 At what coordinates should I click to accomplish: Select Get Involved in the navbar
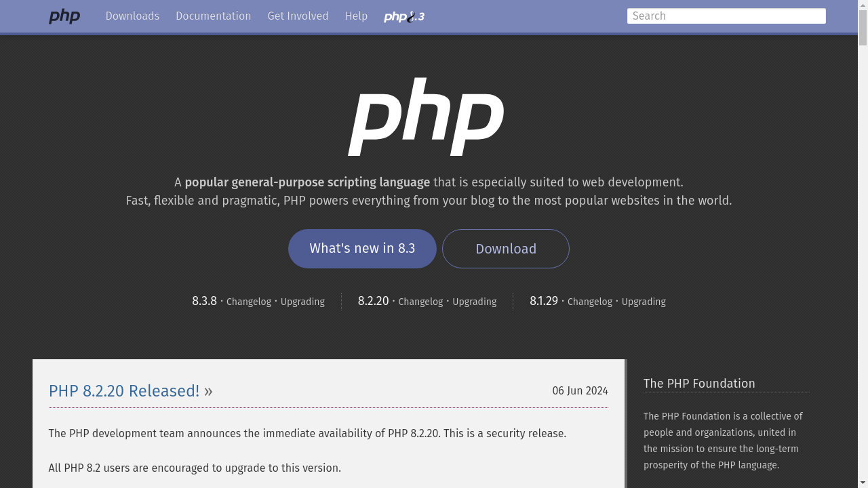[298, 16]
